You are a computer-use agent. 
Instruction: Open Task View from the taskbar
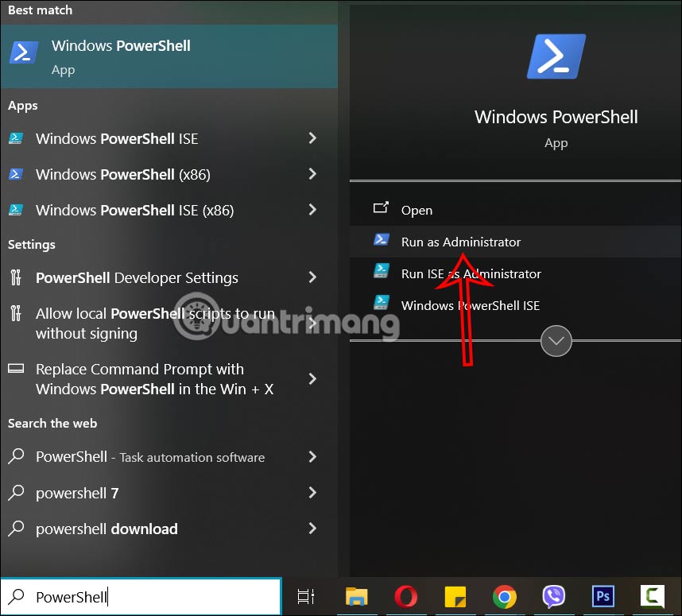pos(306,596)
